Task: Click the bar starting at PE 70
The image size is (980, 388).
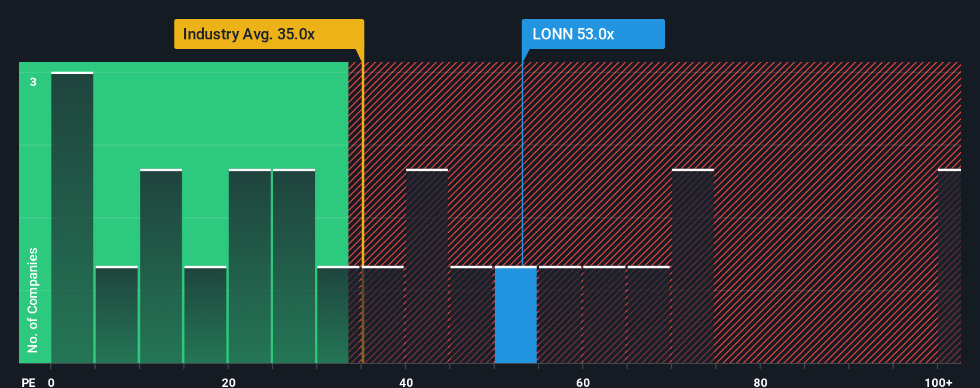Action: click(x=693, y=266)
